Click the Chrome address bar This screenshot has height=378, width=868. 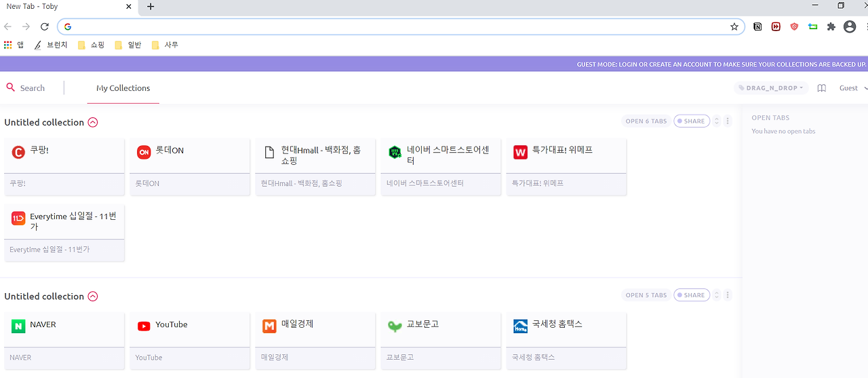[x=400, y=26]
